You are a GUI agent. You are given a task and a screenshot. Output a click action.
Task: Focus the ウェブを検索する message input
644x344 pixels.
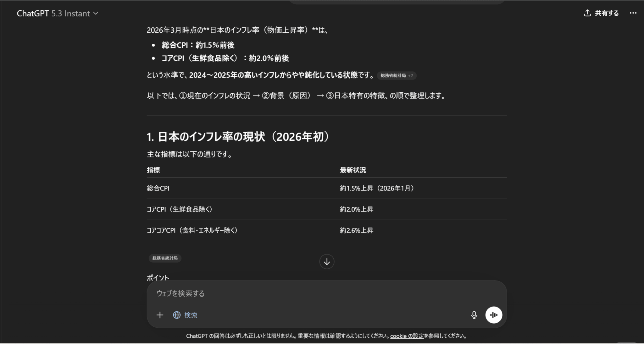tap(314, 293)
